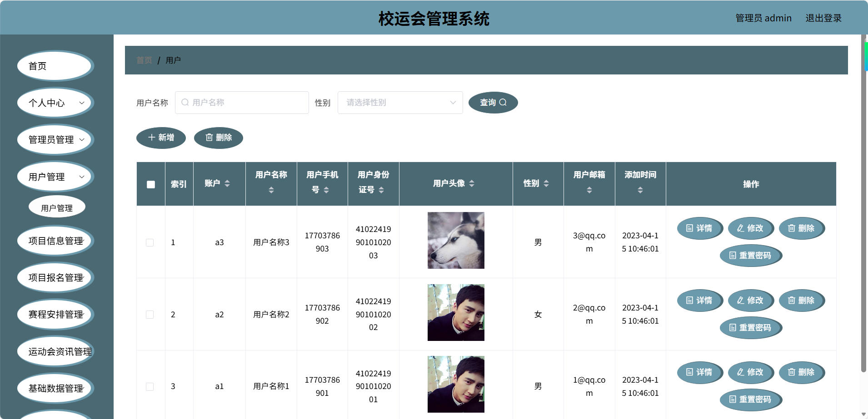
Task: Click the page vertical scrollbar
Action: point(864,204)
